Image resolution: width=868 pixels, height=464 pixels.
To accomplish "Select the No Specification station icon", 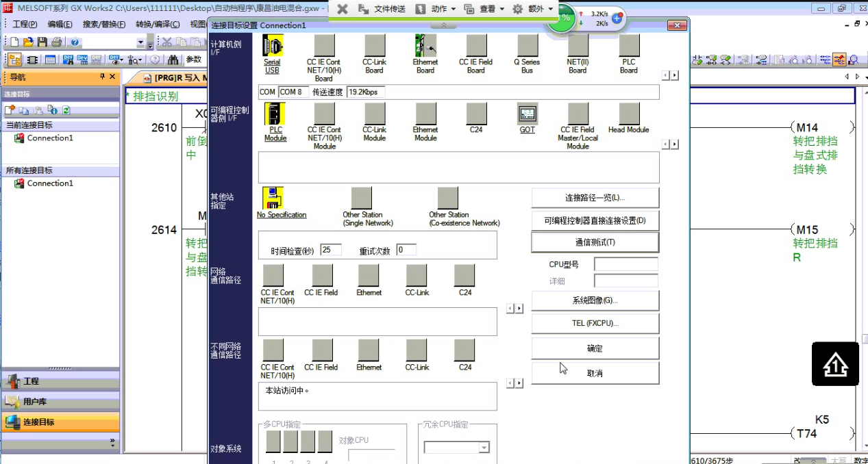I will pos(273,198).
